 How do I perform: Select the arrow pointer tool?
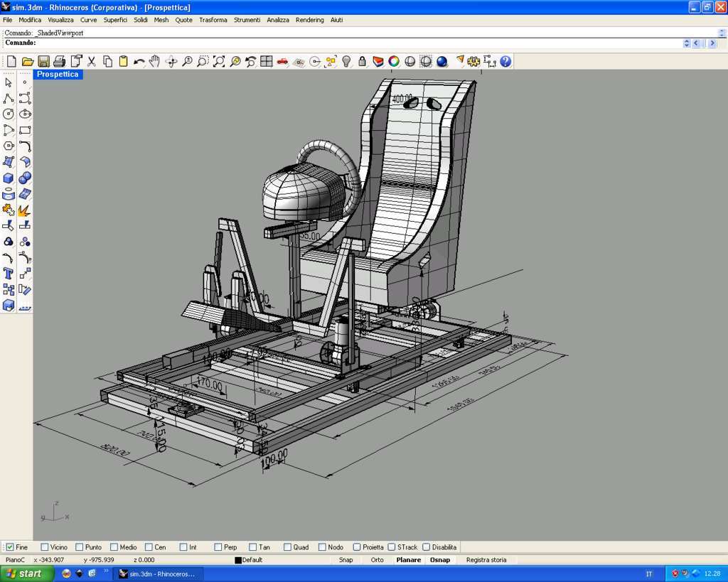tap(9, 82)
